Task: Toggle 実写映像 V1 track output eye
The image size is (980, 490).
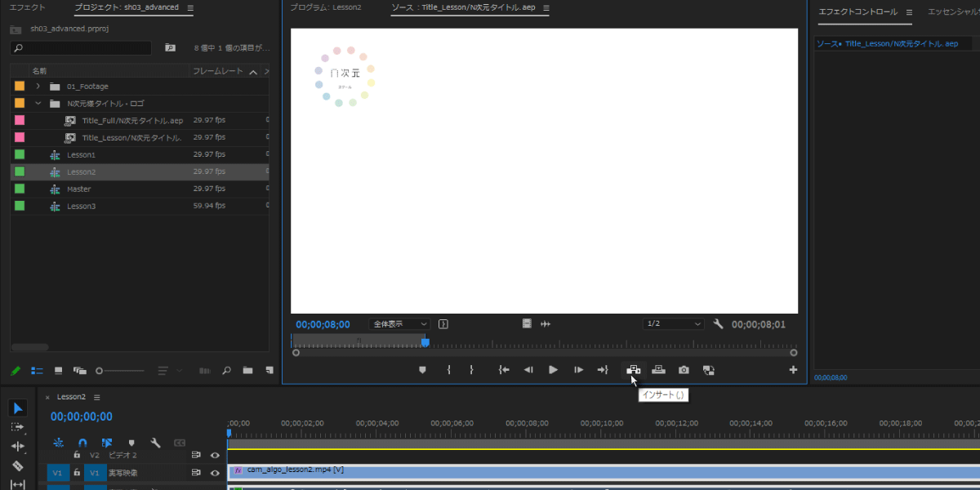Action: [215, 473]
